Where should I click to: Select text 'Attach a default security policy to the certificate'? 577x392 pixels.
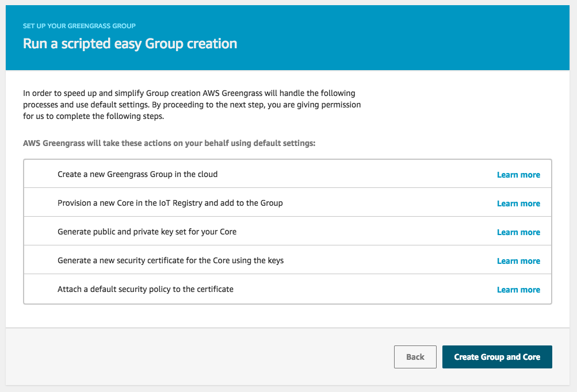pyautogui.click(x=146, y=289)
